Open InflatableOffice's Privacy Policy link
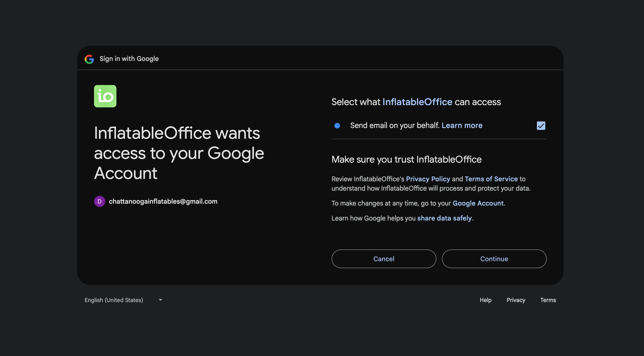Image resolution: width=644 pixels, height=356 pixels. (428, 179)
